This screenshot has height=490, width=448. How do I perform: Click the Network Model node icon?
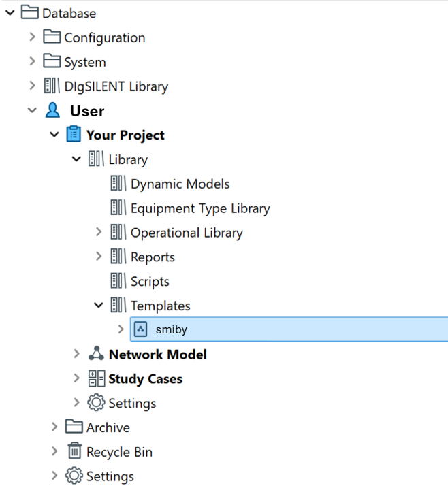point(96,354)
